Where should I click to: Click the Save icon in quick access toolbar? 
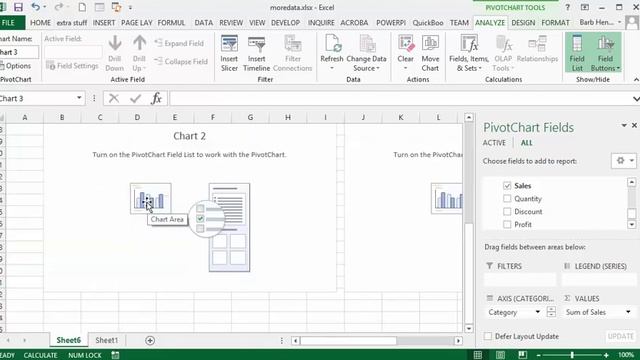[18, 7]
